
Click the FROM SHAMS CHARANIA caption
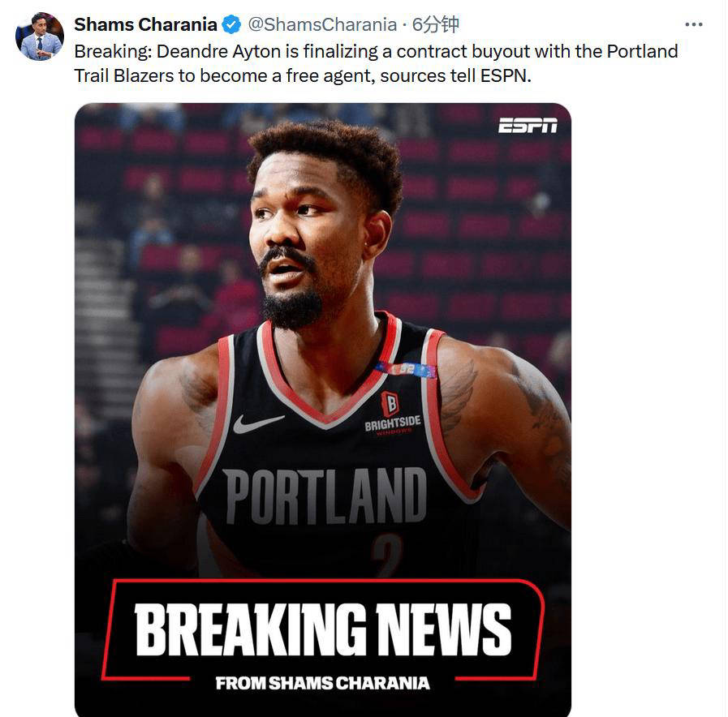point(323,683)
